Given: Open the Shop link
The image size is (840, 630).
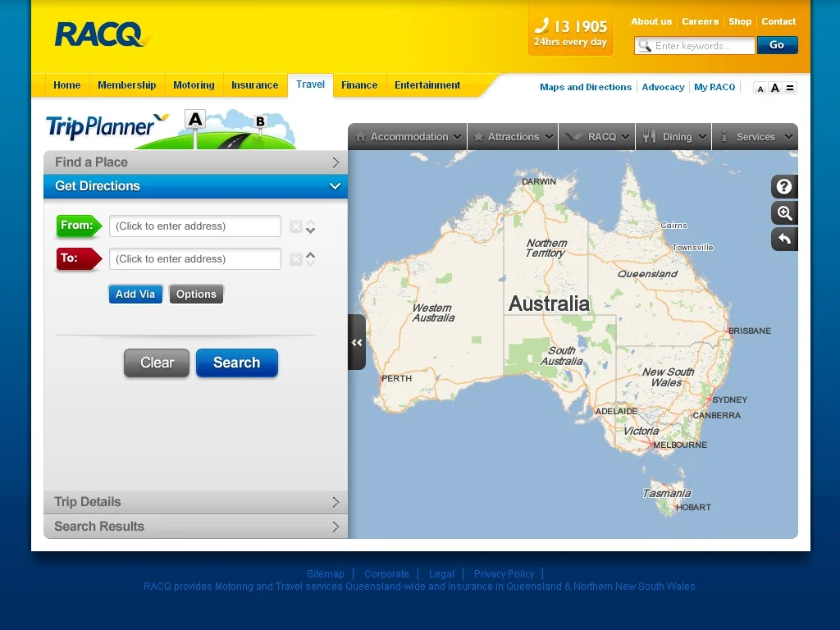Looking at the screenshot, I should click(x=740, y=21).
